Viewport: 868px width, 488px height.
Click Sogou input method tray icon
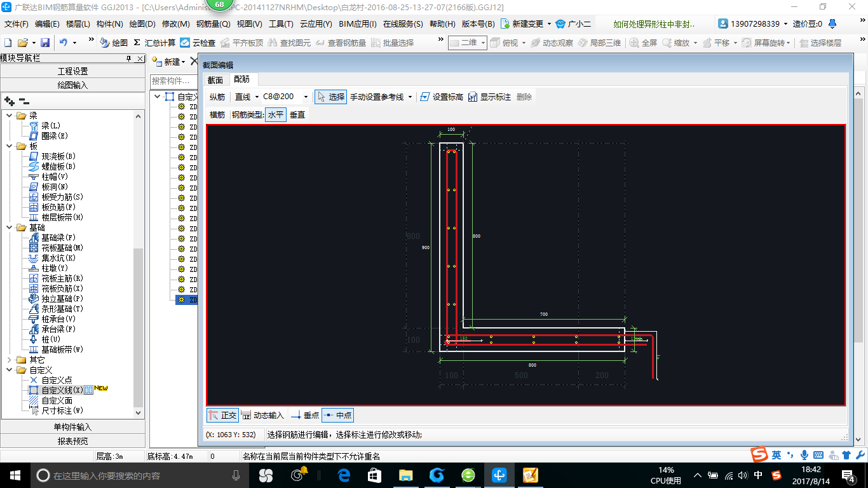click(x=776, y=475)
